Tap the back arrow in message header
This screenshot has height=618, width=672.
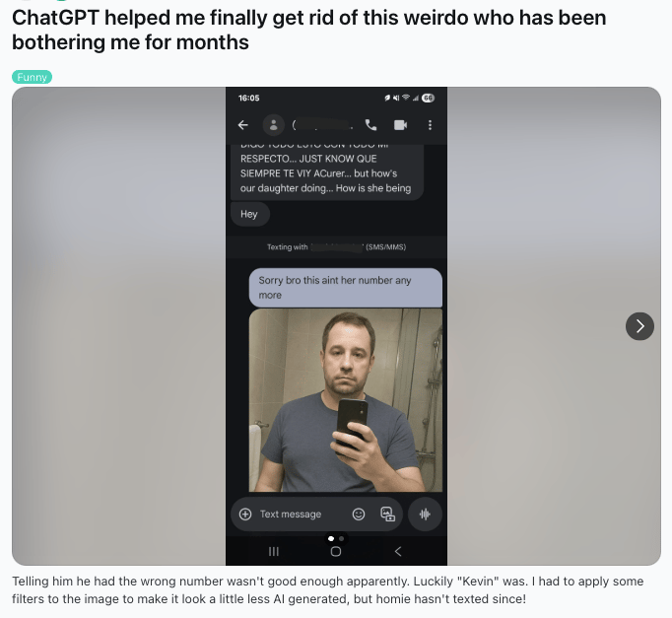(x=243, y=125)
